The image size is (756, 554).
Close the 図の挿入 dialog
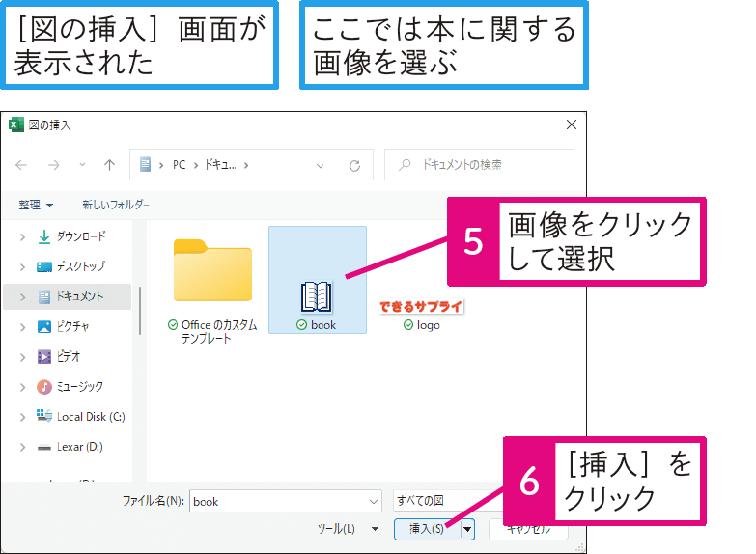(x=572, y=125)
